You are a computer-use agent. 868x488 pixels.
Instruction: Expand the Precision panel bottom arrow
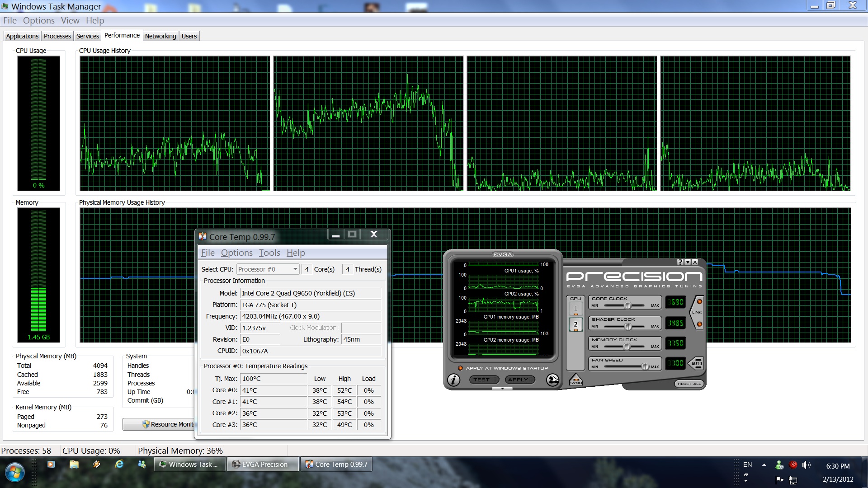(502, 389)
